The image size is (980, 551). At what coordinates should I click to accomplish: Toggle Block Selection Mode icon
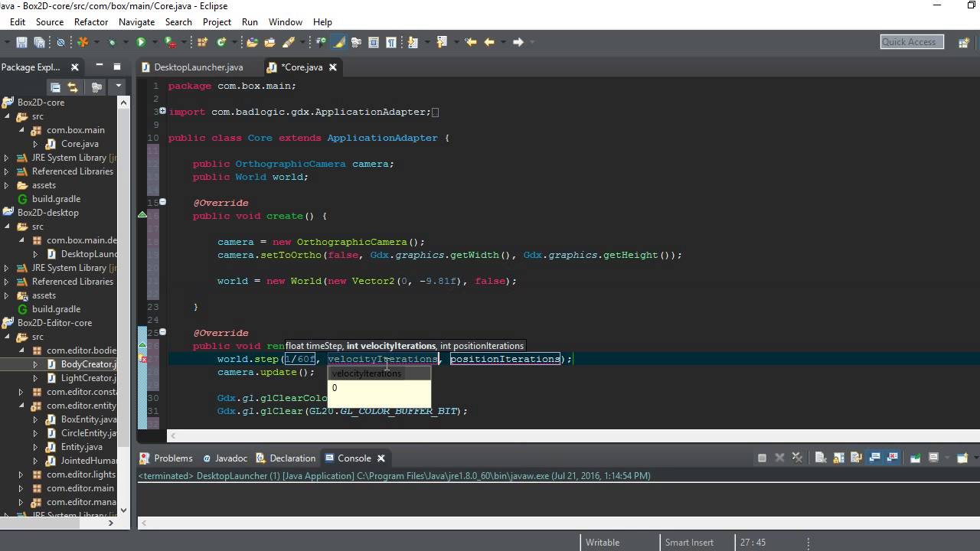tap(373, 42)
